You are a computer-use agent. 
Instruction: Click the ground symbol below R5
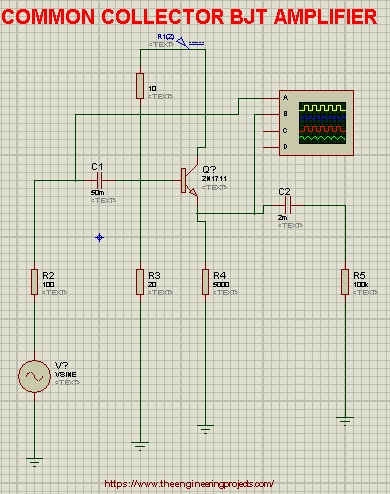345,421
